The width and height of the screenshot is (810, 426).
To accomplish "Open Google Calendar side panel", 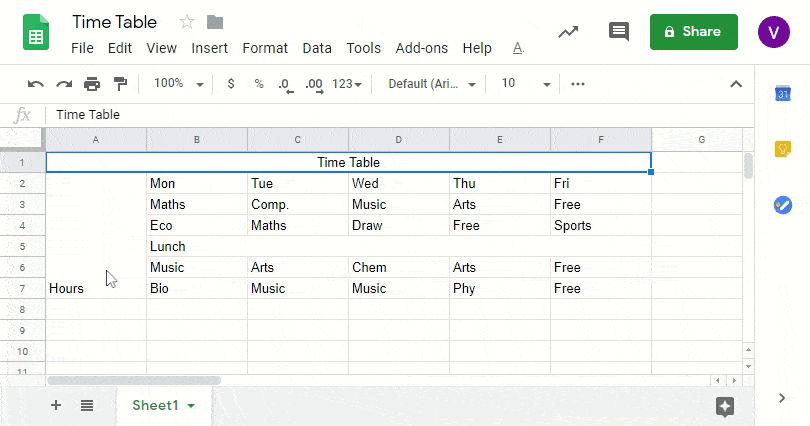I will tap(783, 94).
